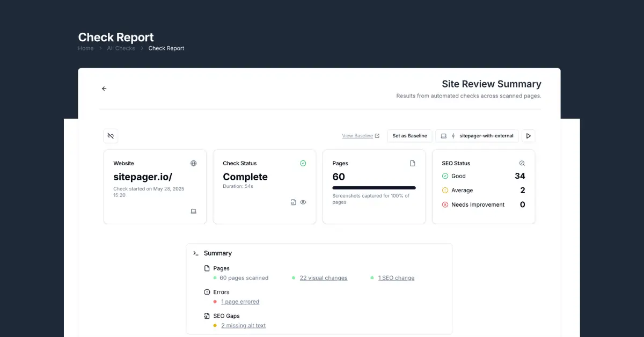Click the search icon in SEO Status card
Viewport: 644px width, 337px height.
pos(522,163)
